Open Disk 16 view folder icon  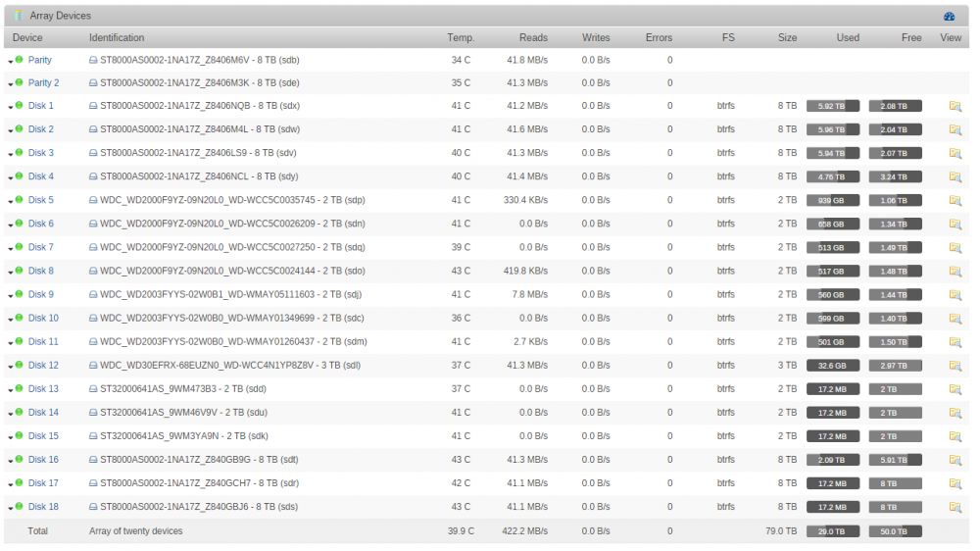955,461
